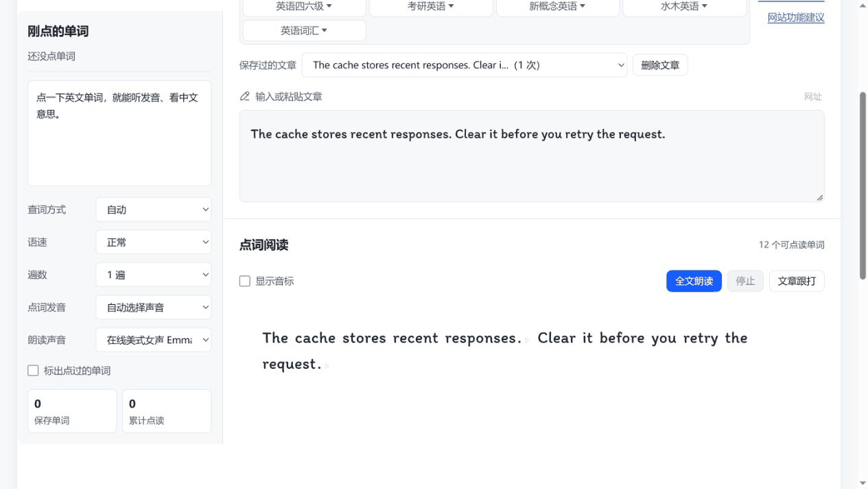
Task: Click the 全文朗读 button
Action: 694,281
